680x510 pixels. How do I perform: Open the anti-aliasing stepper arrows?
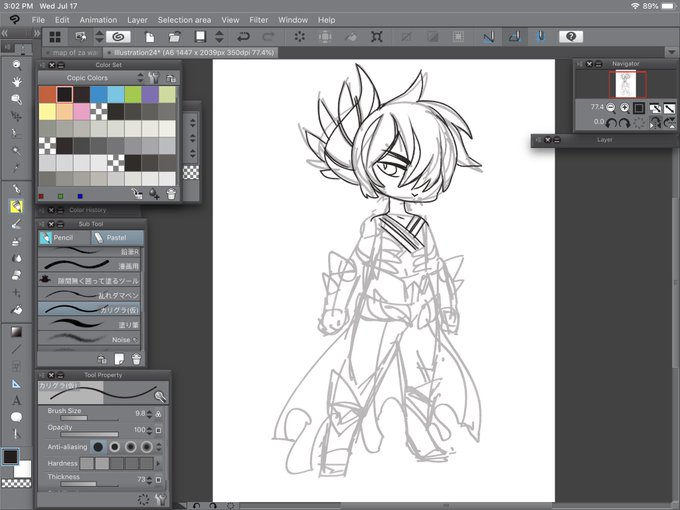pyautogui.click(x=159, y=447)
